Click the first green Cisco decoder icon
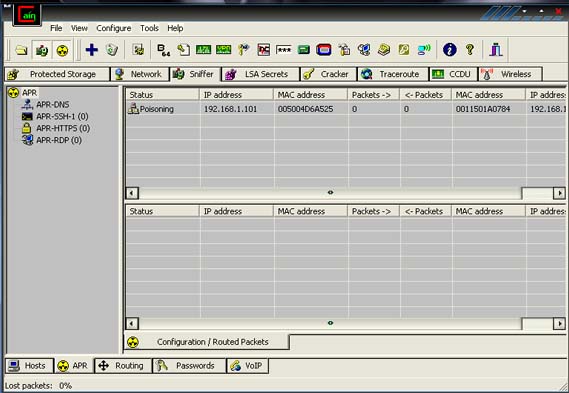This screenshot has height=393, width=569. pyautogui.click(x=204, y=50)
